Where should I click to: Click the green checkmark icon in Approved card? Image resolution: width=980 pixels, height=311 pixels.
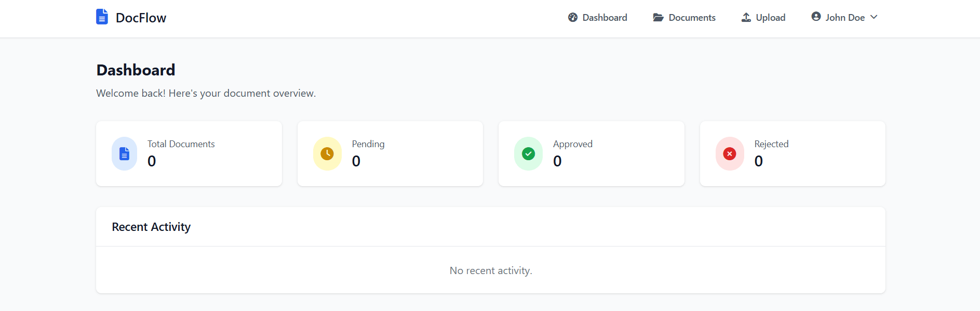click(x=528, y=153)
